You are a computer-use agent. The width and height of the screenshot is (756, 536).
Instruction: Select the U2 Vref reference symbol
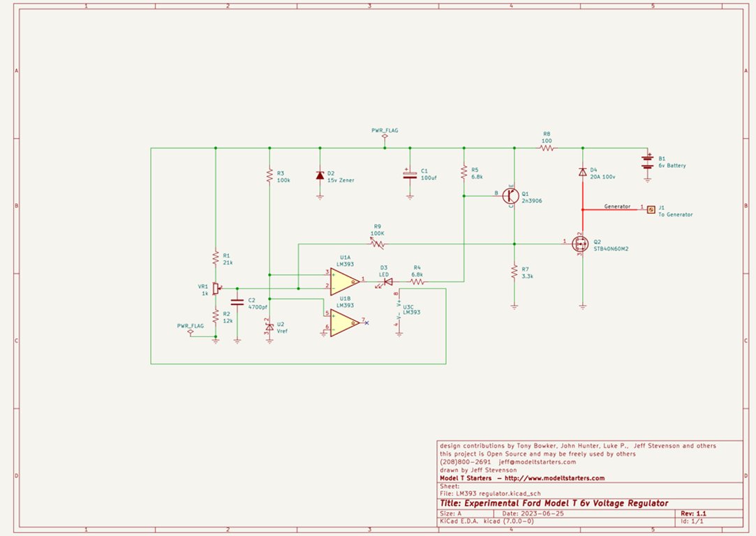point(269,327)
